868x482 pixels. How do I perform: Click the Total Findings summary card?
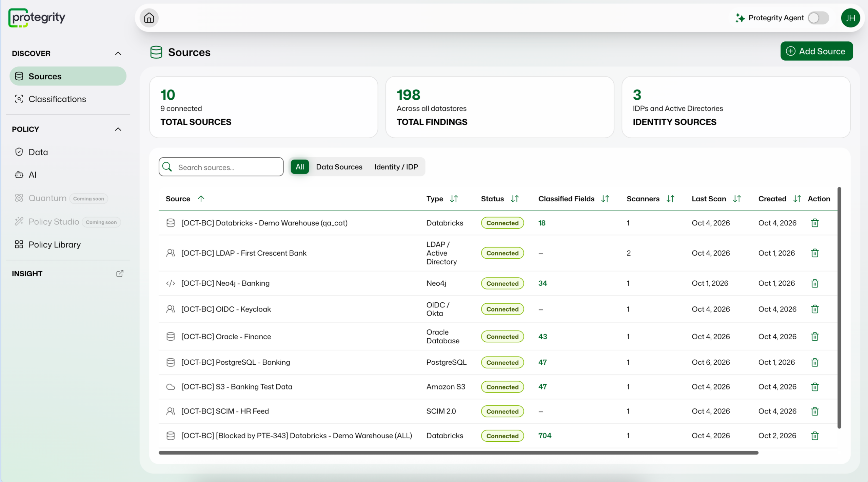(499, 107)
